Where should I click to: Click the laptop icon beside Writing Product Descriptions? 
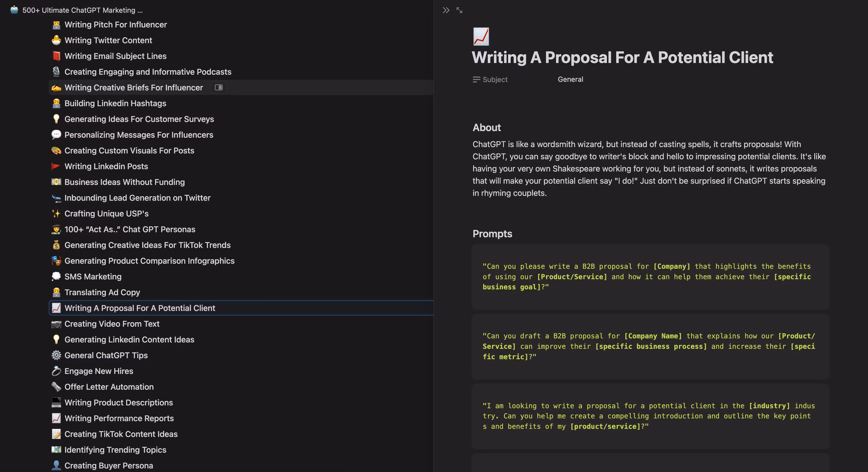[x=56, y=402]
